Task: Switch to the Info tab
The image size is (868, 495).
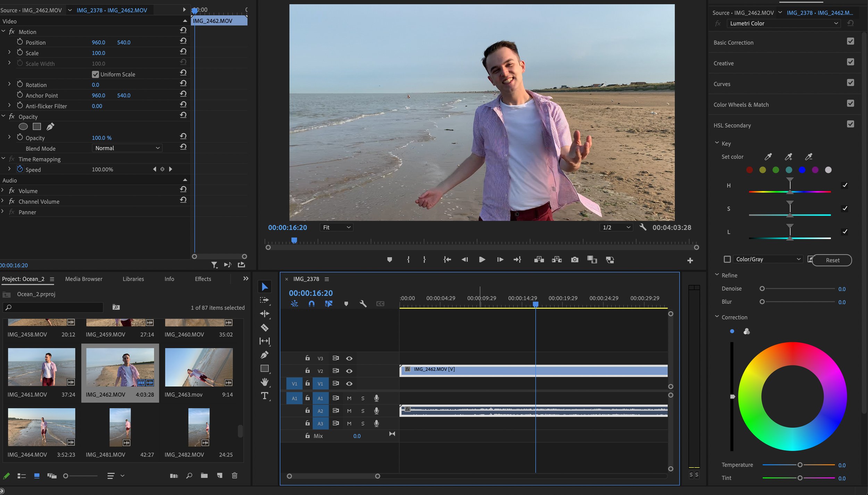Action: coord(169,279)
